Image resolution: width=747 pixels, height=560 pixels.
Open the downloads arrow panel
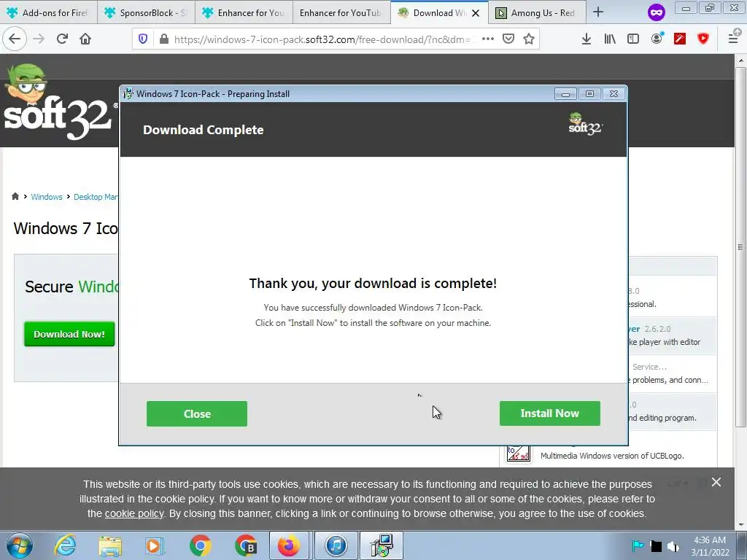pos(587,39)
